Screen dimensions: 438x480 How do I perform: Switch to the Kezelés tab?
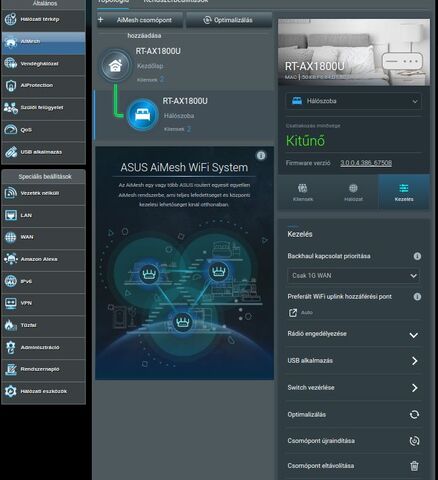404,192
